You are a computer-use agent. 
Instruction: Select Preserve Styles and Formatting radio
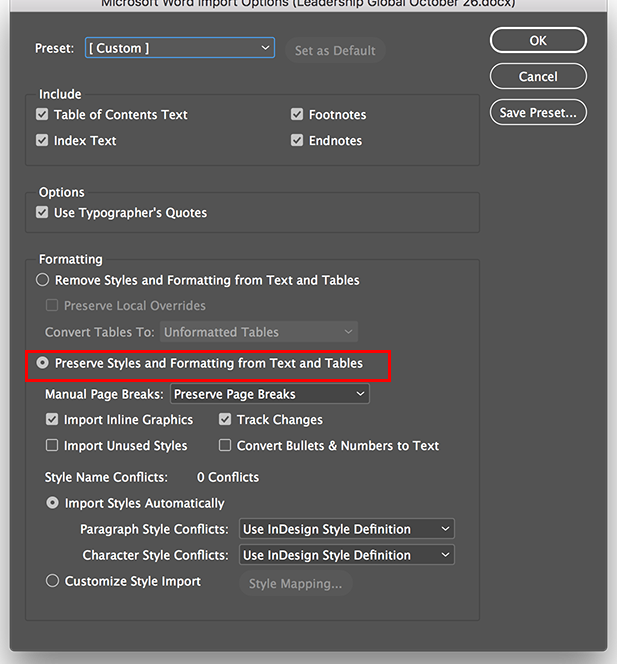[x=43, y=364]
